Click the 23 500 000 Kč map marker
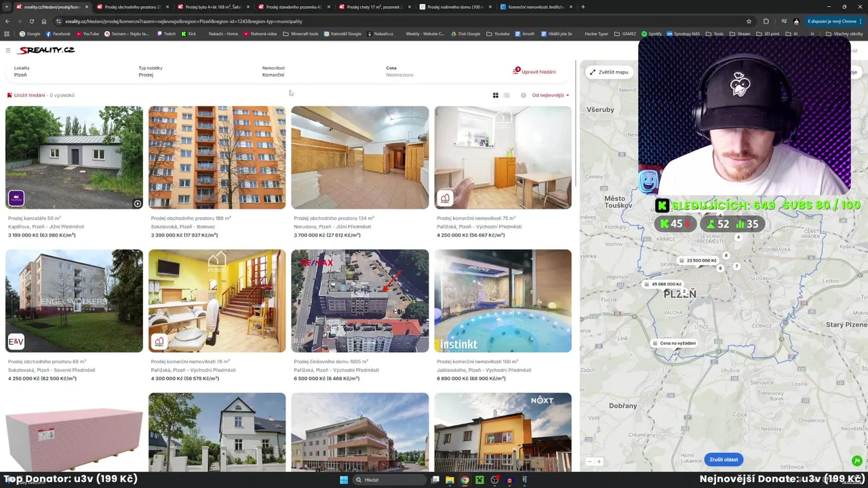The image size is (868, 488). 698,260
